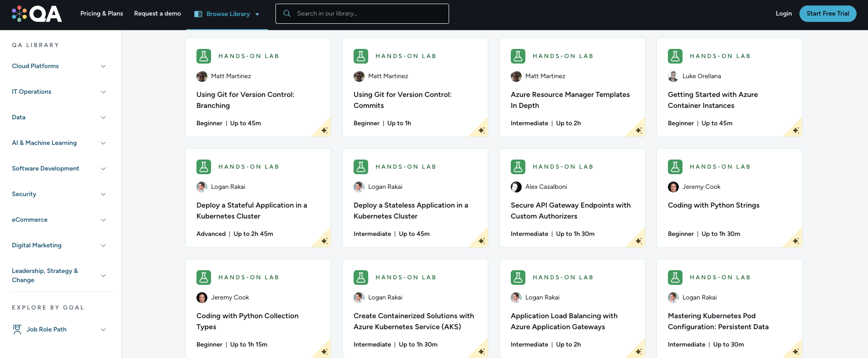The height and width of the screenshot is (358, 868).
Task: Open Azure Resource Manager Templates In Depth
Action: (570, 100)
